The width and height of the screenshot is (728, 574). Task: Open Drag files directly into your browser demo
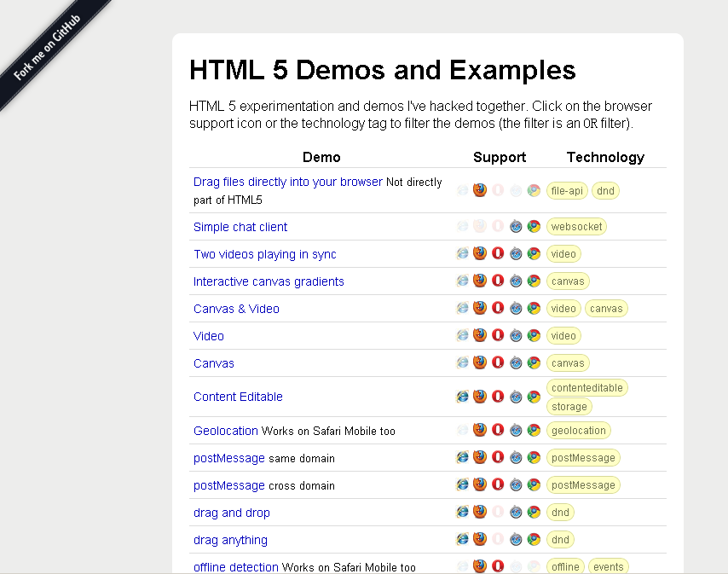[x=288, y=182]
